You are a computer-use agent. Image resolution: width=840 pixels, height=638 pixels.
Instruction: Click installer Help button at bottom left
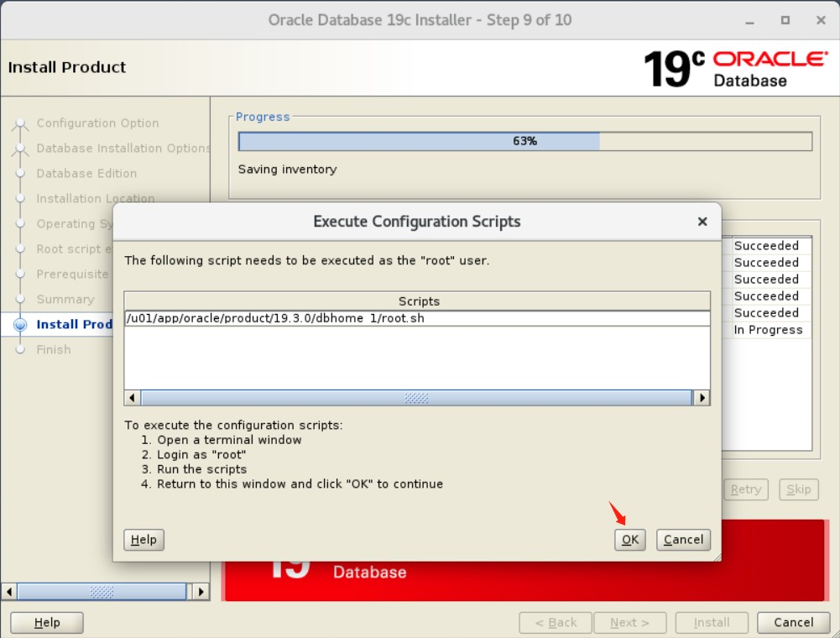coord(47,622)
